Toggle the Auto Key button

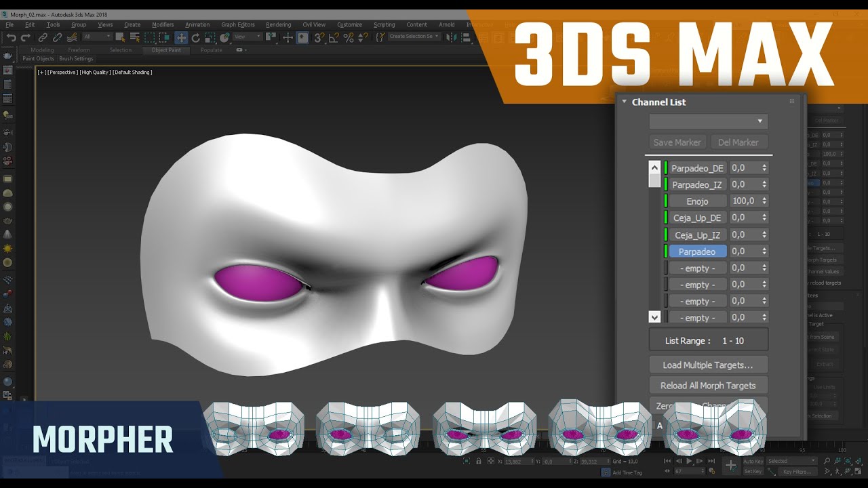click(753, 462)
